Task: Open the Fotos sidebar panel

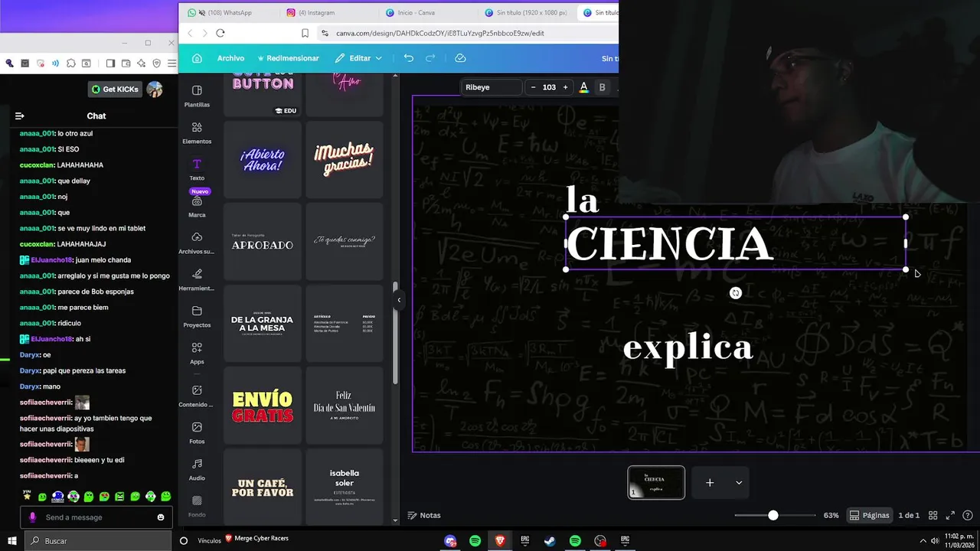Action: click(197, 432)
